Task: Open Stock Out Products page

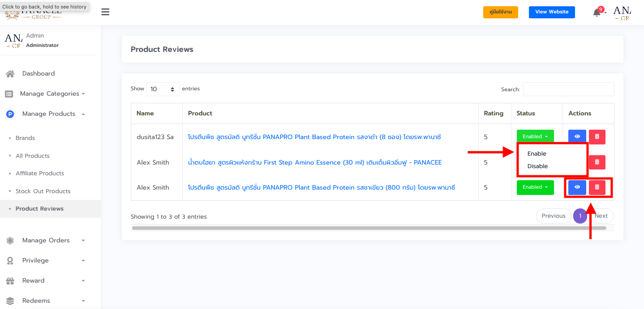Action: pyautogui.click(x=43, y=191)
